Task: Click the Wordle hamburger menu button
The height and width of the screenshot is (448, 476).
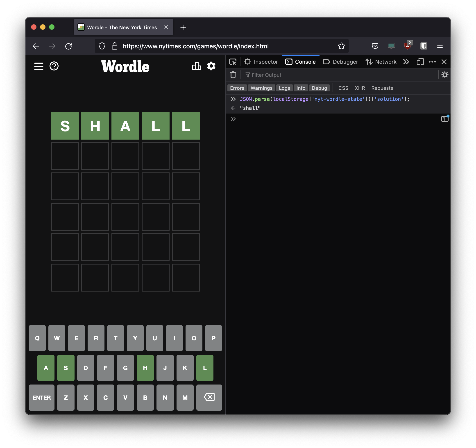Action: pos(38,66)
